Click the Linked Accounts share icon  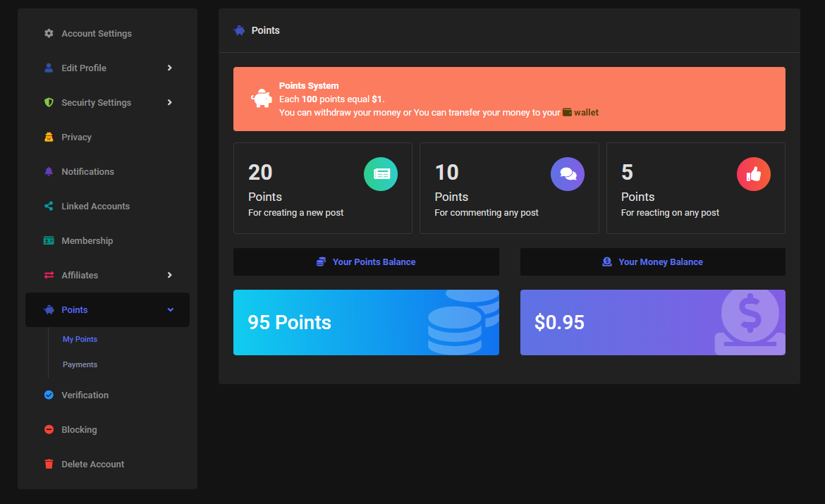click(x=49, y=207)
